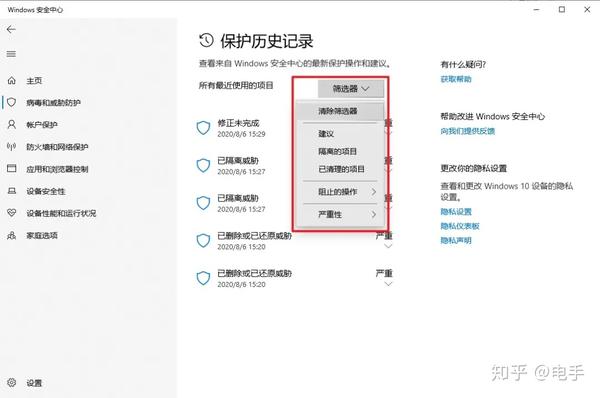Go back with the back arrow
This screenshot has height=398, width=600.
tap(11, 29)
